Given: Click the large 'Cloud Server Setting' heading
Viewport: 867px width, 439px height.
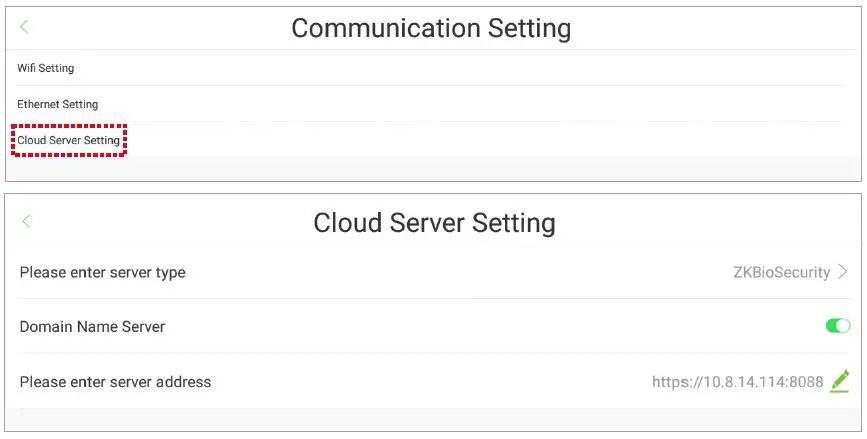Looking at the screenshot, I should tap(434, 221).
